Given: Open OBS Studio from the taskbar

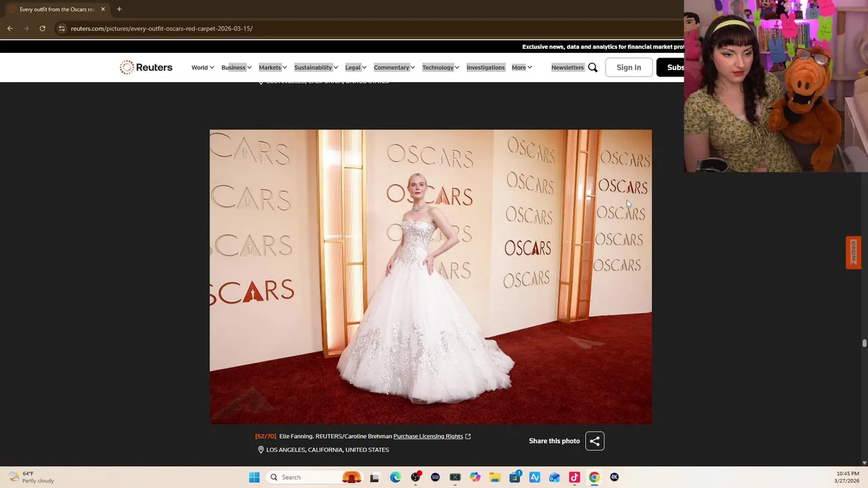Looking at the screenshot, I should [416, 477].
